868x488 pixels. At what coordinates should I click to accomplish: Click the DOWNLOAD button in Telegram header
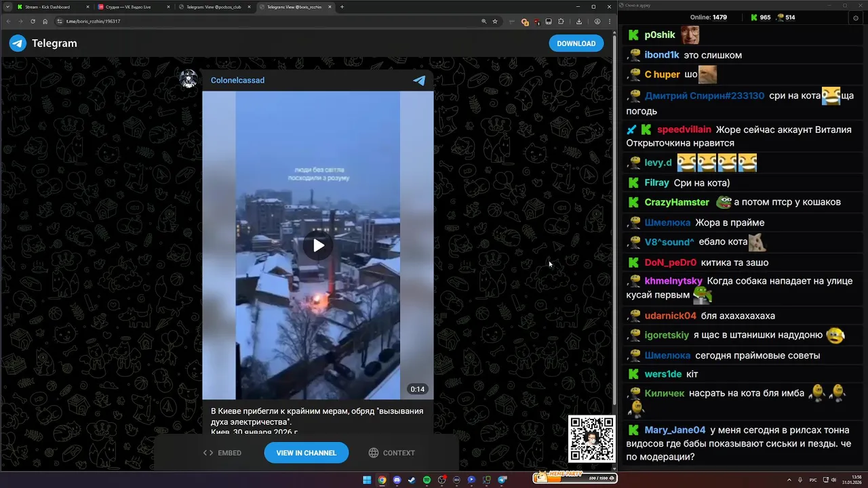click(576, 43)
